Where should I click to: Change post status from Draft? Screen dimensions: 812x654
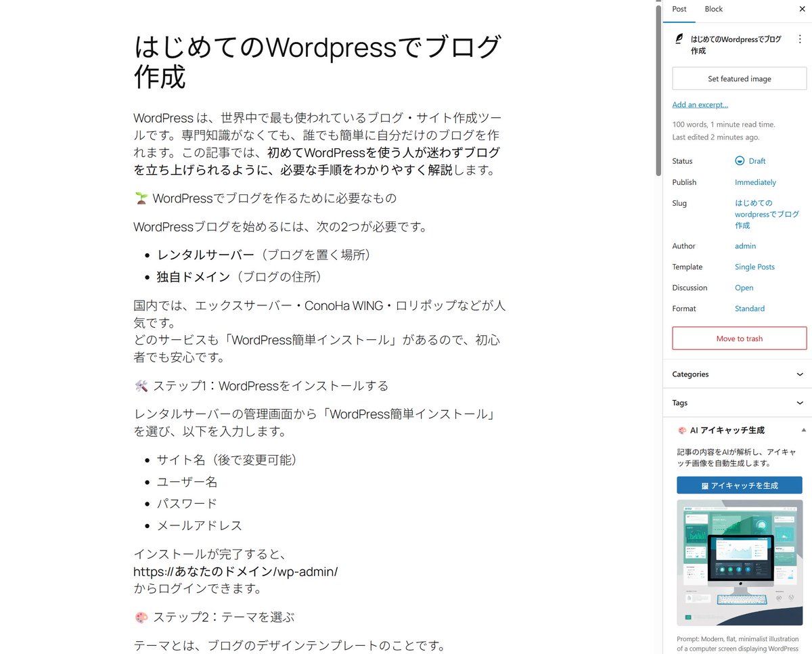(x=757, y=161)
